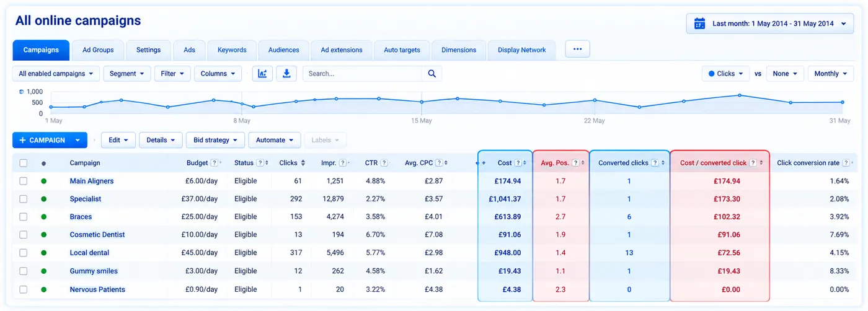Open the Columns dropdown

pyautogui.click(x=218, y=74)
